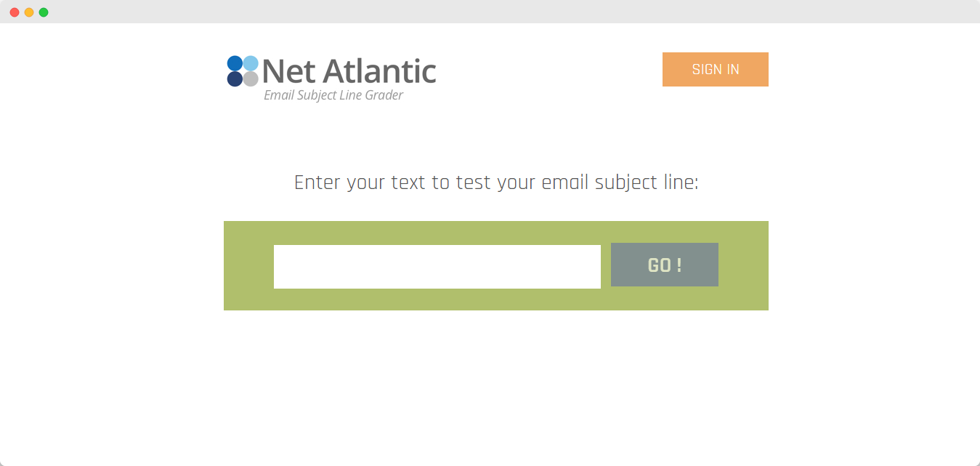
Task: Click "email subject line:" in the heading
Action: coord(620,182)
